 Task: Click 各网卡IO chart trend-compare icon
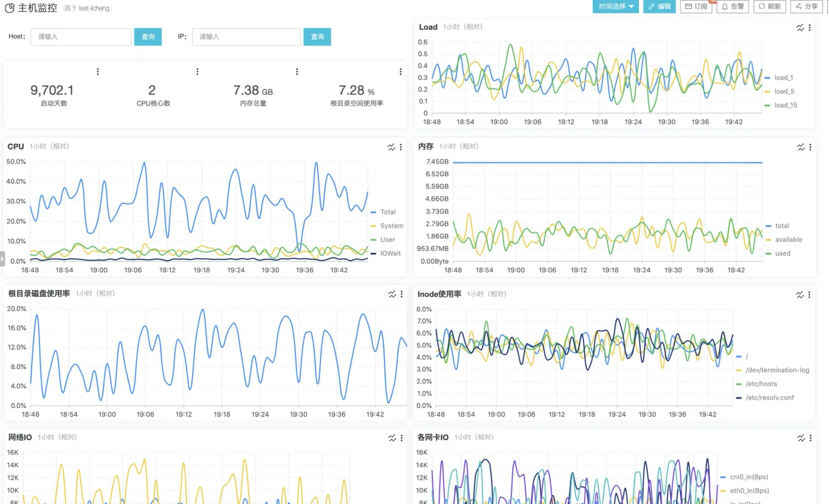801,438
